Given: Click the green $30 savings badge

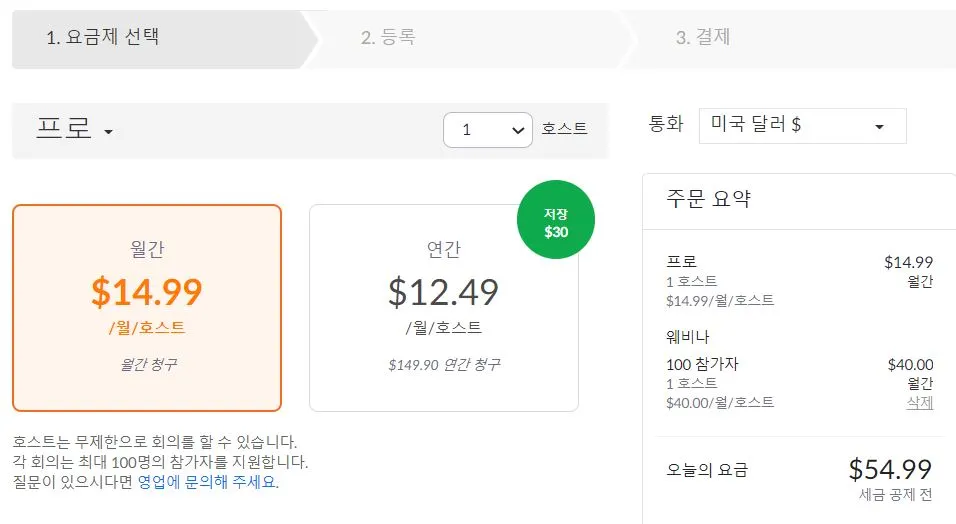Looking at the screenshot, I should 555,224.
